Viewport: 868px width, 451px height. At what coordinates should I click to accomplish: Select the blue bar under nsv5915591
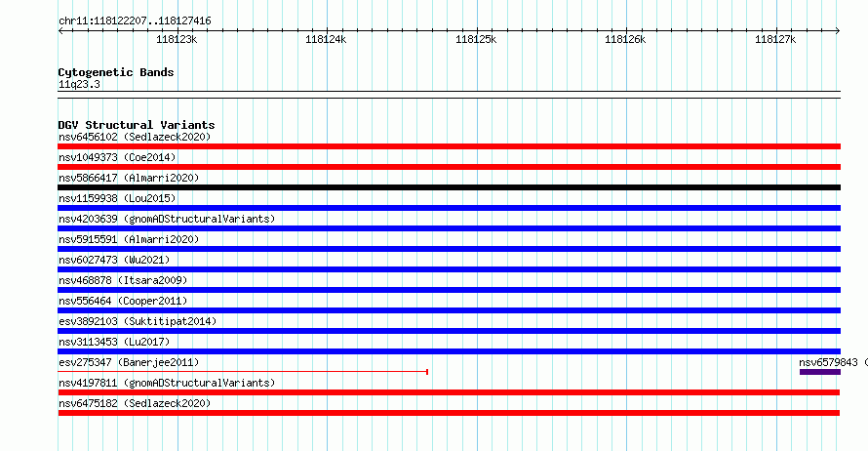pos(449,249)
